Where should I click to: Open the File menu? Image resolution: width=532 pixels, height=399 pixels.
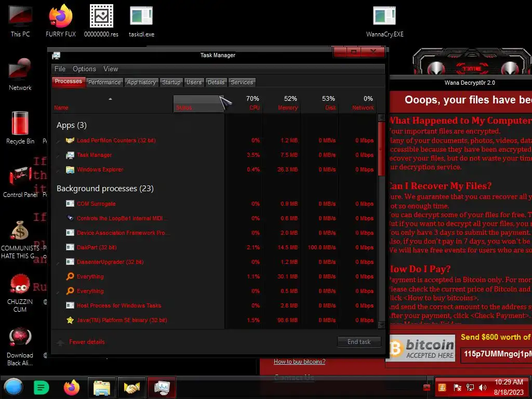[60, 69]
